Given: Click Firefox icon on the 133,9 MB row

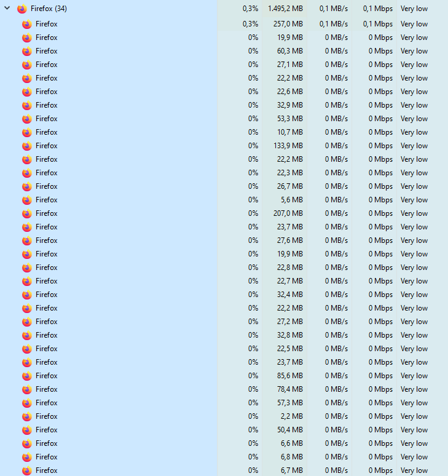Looking at the screenshot, I should (27, 146).
